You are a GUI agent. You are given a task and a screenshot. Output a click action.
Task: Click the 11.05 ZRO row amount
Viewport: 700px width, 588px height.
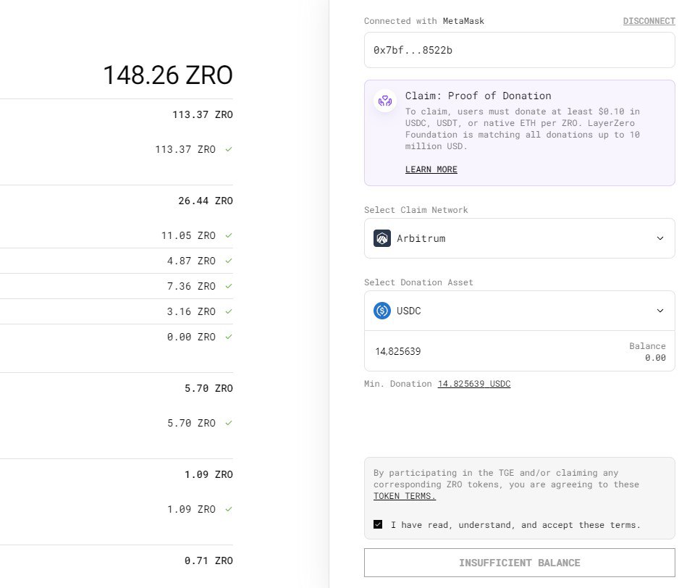coord(188,235)
